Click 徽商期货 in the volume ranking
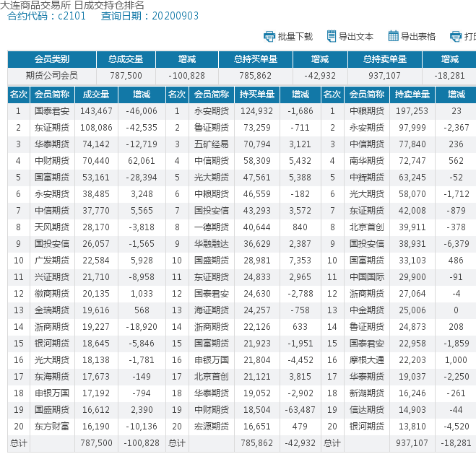 click(x=52, y=294)
